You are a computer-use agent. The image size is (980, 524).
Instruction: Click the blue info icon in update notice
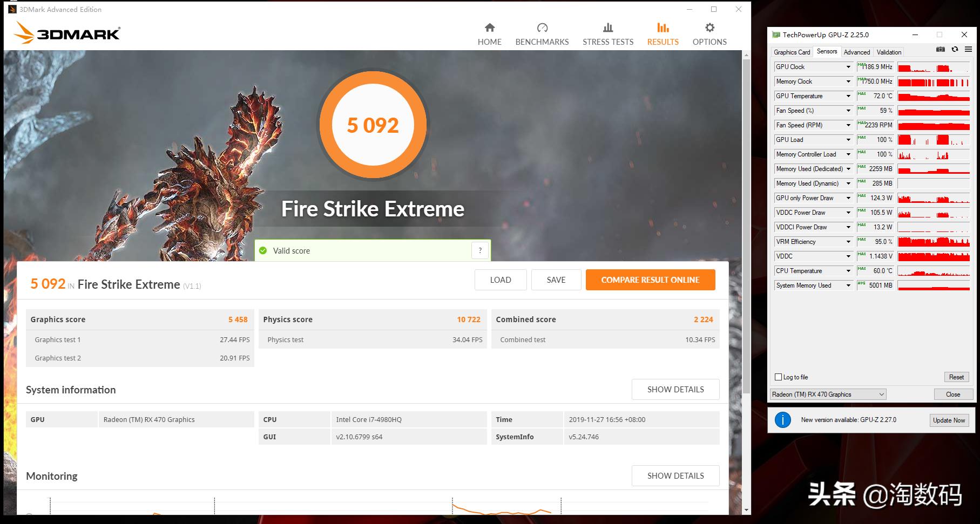click(x=782, y=420)
